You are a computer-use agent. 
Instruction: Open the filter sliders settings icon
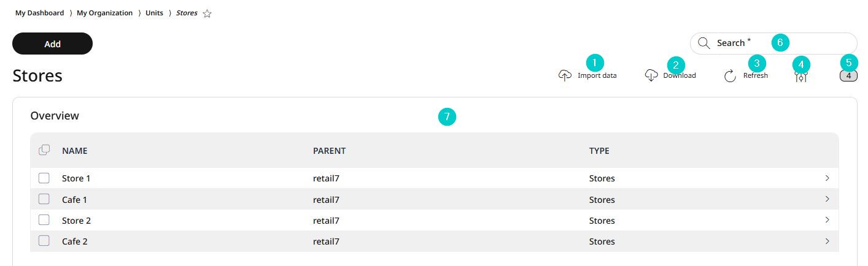pyautogui.click(x=800, y=77)
